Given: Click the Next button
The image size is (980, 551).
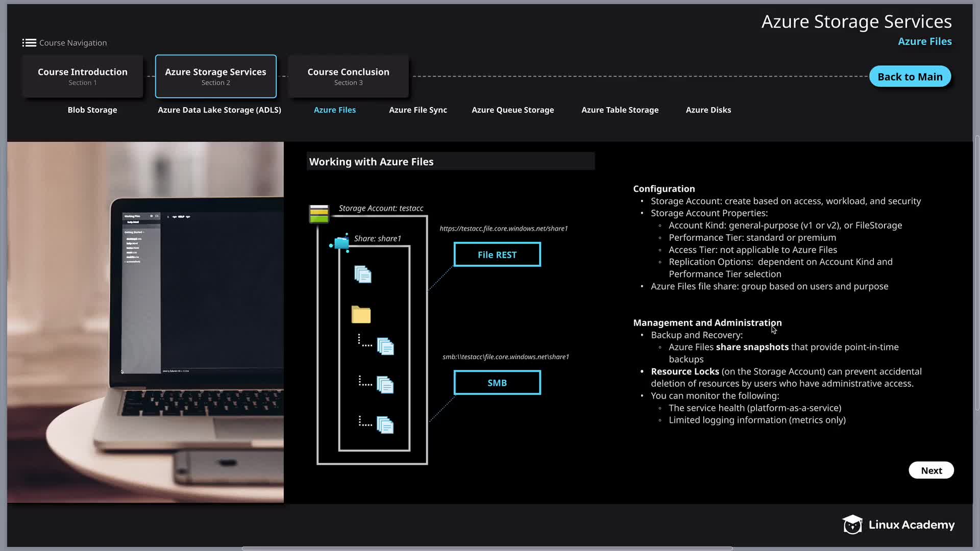Looking at the screenshot, I should 931,470.
